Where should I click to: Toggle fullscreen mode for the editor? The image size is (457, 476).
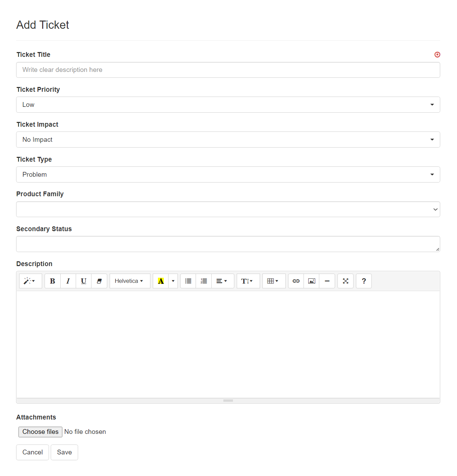coord(345,281)
